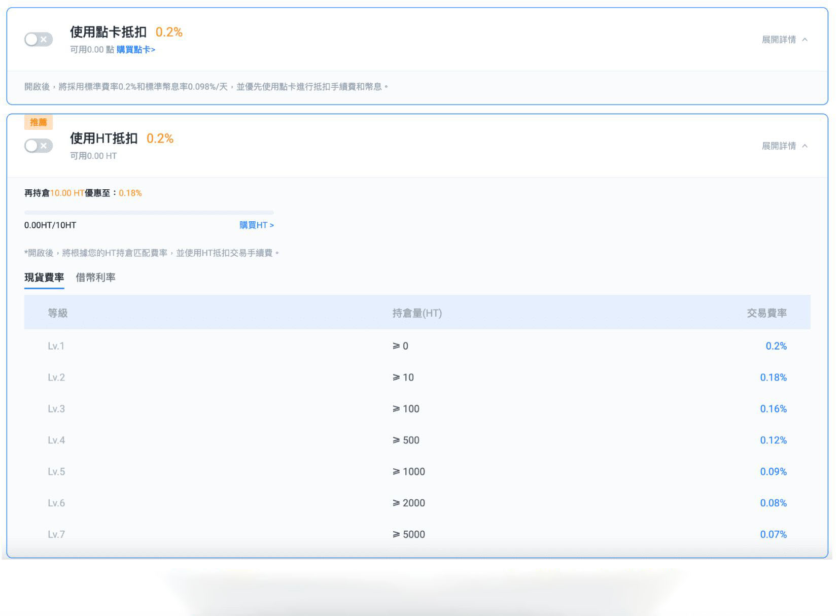This screenshot has width=840, height=616.
Task: Click the 0.12% fee rate value
Action: 773,440
